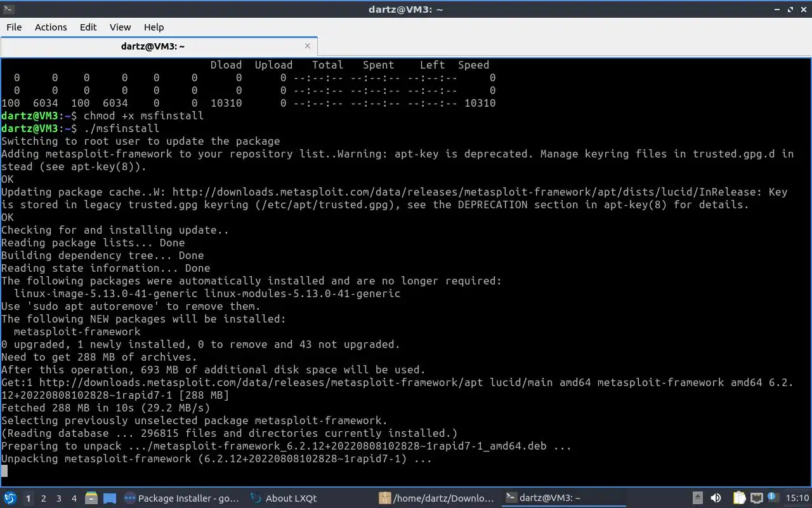Click '0 upgraded, 1 newly installed' line

200,344
